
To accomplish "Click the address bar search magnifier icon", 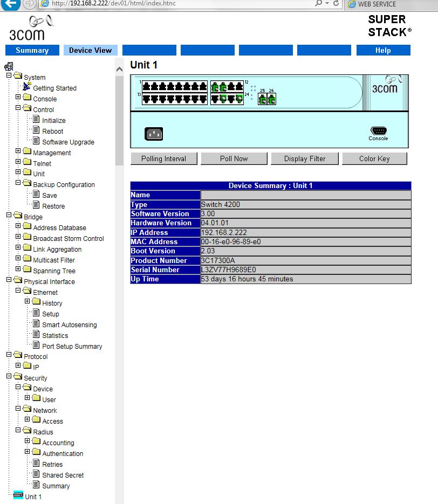I will click(318, 3).
